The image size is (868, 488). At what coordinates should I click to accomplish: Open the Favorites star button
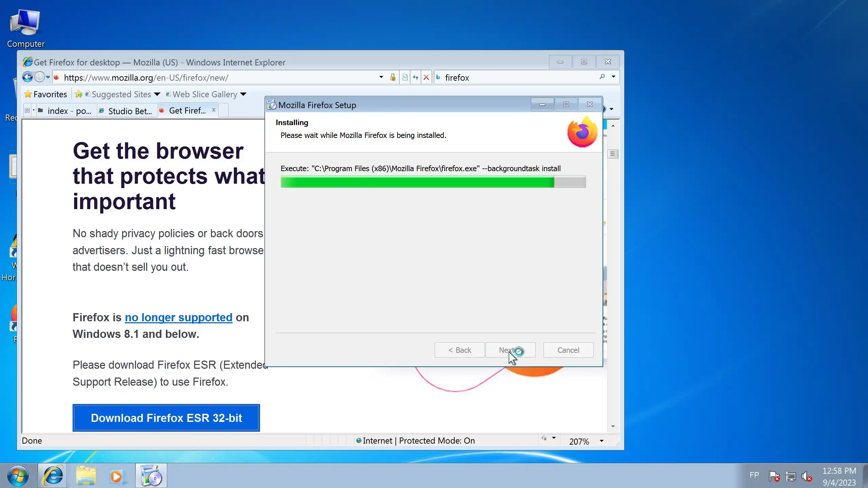(x=45, y=94)
